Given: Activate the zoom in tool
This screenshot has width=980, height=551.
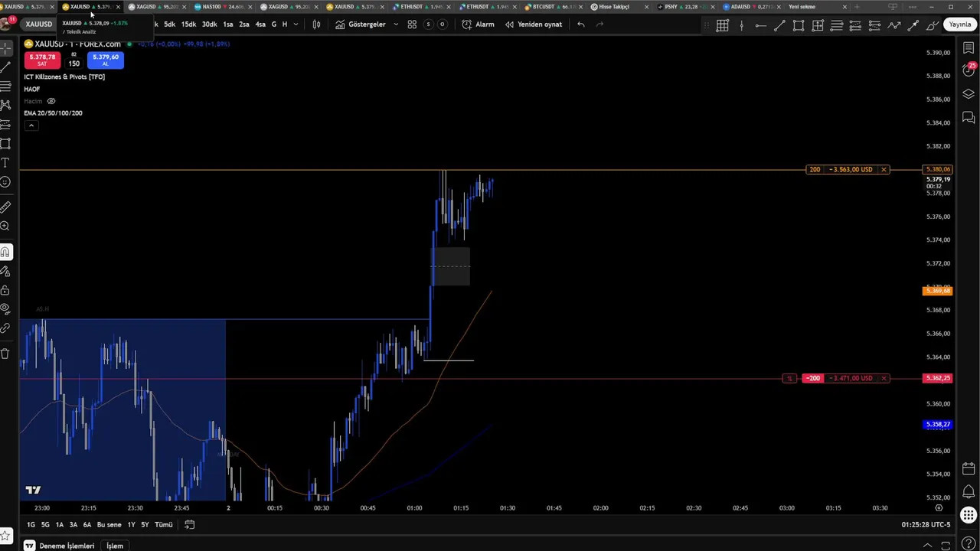Looking at the screenshot, I should point(5,226).
